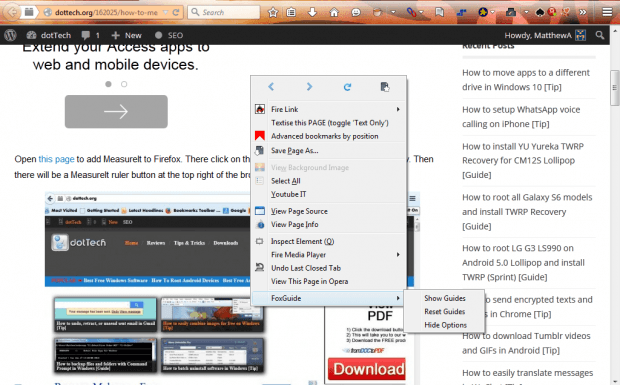Click the Search input field in the toolbar

click(x=224, y=12)
